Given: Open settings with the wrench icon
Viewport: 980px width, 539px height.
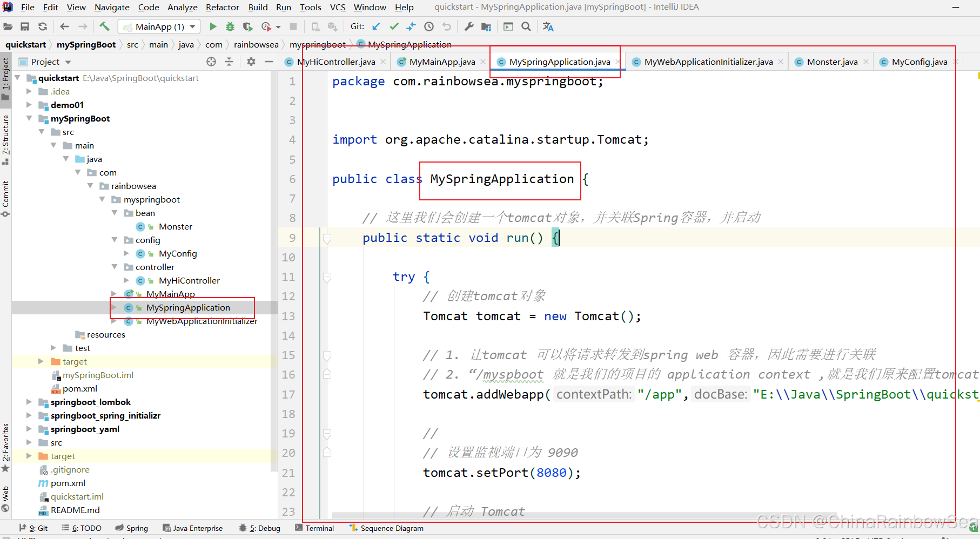Looking at the screenshot, I should 469,26.
